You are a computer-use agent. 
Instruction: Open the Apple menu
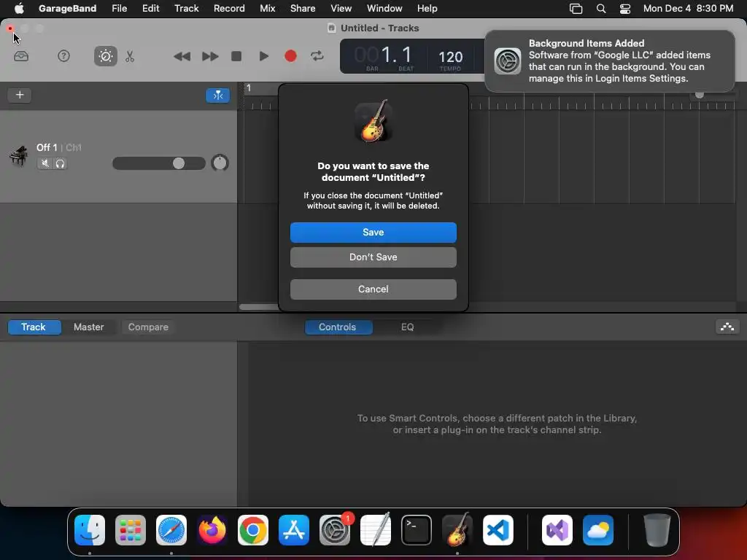pos(18,8)
